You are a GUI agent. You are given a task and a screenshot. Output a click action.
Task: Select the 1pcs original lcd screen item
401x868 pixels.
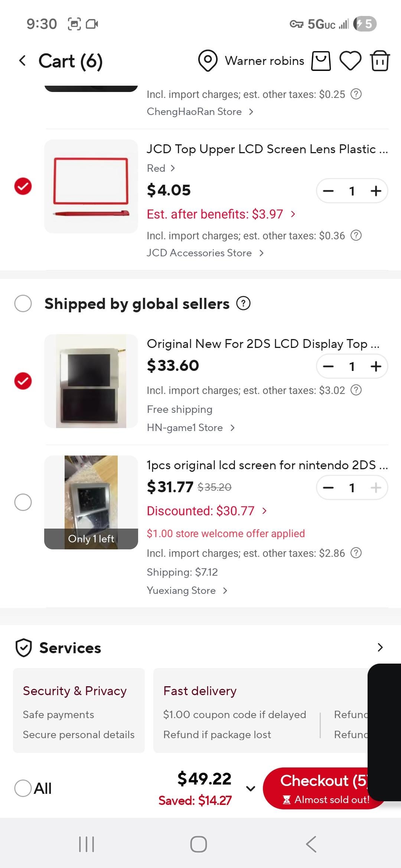pos(23,502)
